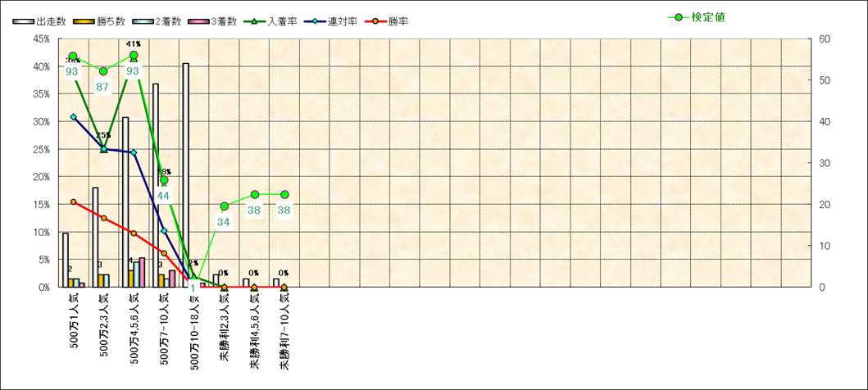Click the 60 right axis label
The image size is (868, 390).
coord(825,39)
